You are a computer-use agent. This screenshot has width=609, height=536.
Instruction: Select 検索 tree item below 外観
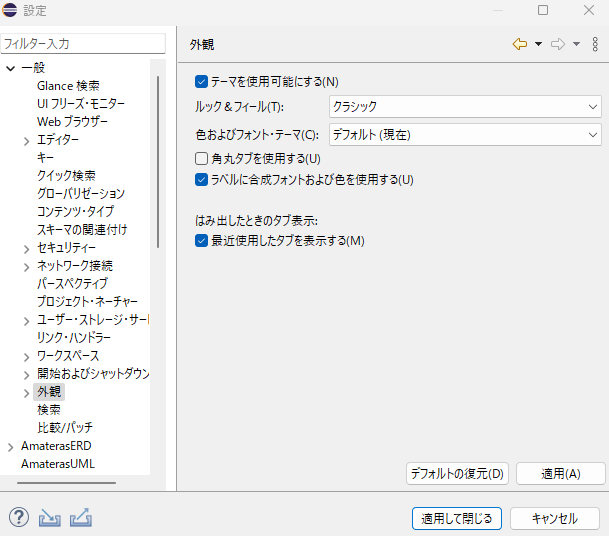tap(49, 409)
